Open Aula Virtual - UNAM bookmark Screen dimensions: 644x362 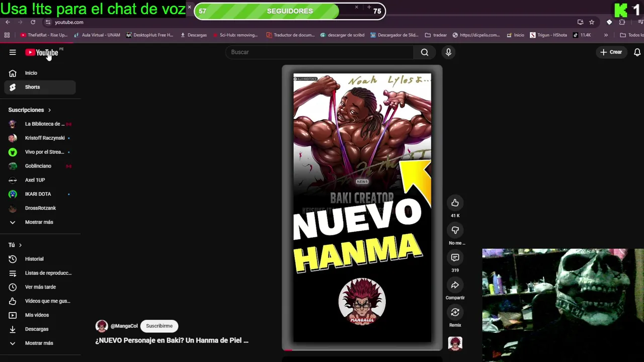click(x=97, y=35)
